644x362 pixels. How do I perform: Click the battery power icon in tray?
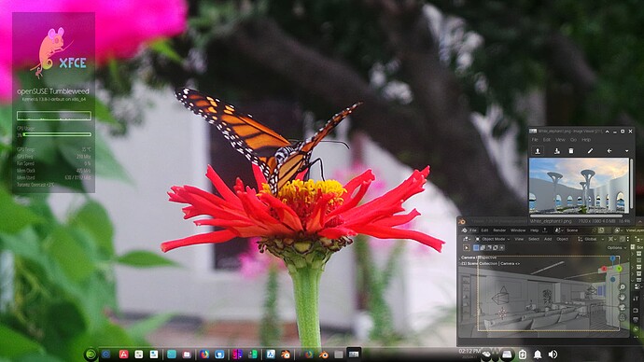[523, 355]
